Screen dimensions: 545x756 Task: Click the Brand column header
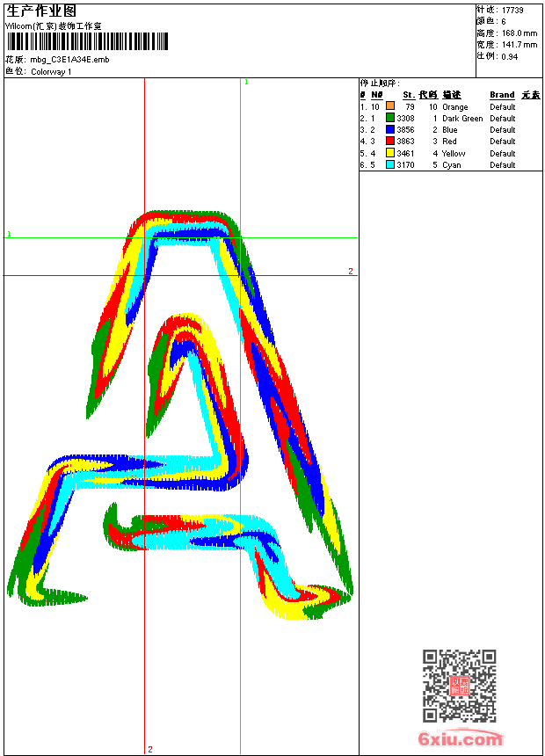coord(502,95)
